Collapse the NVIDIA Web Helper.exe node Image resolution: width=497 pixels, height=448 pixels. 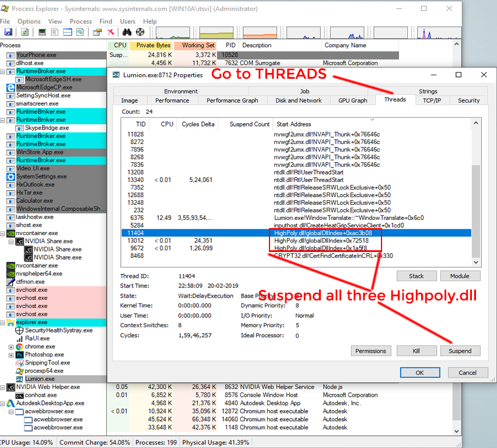pyautogui.click(x=2, y=387)
